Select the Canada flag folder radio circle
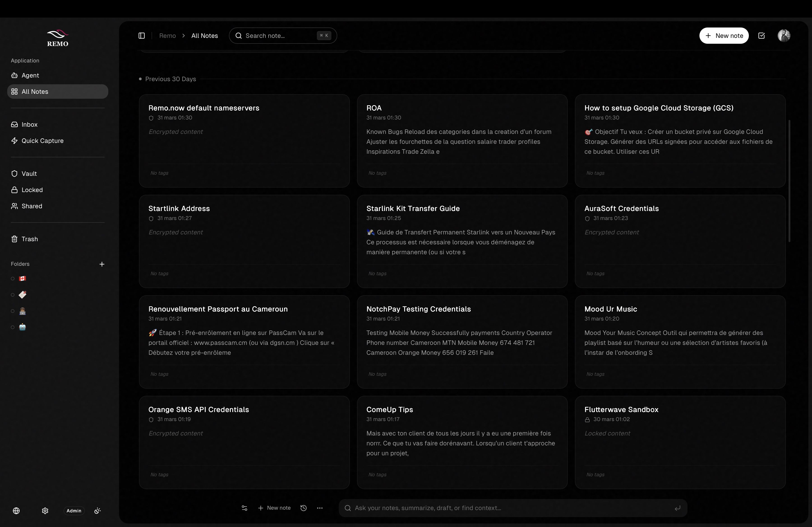This screenshot has height=527, width=812. tap(13, 279)
